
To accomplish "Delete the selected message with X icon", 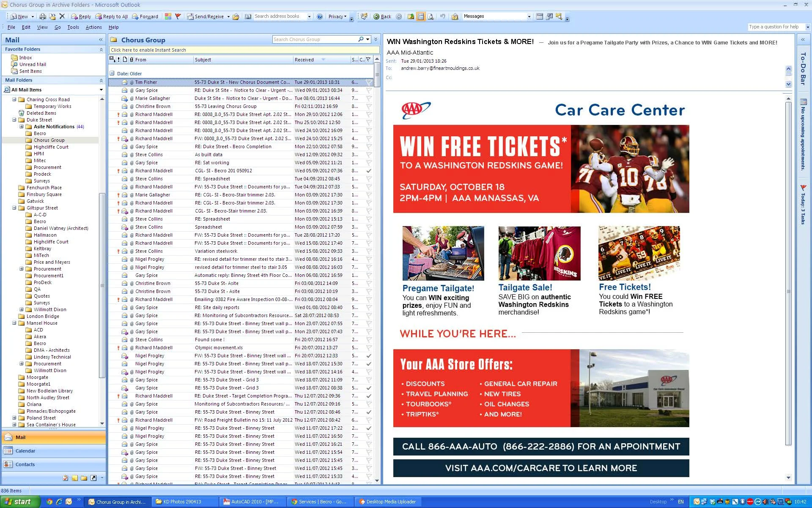I will click(x=62, y=17).
